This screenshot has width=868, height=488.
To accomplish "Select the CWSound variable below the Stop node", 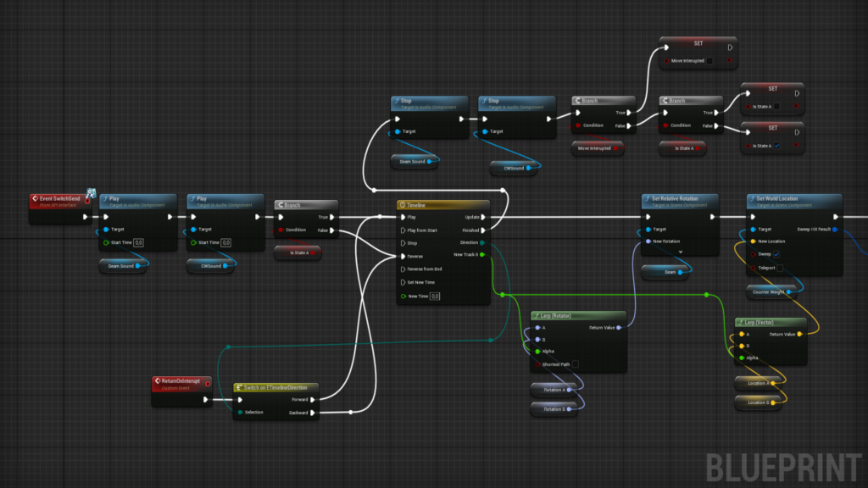I will (x=514, y=168).
